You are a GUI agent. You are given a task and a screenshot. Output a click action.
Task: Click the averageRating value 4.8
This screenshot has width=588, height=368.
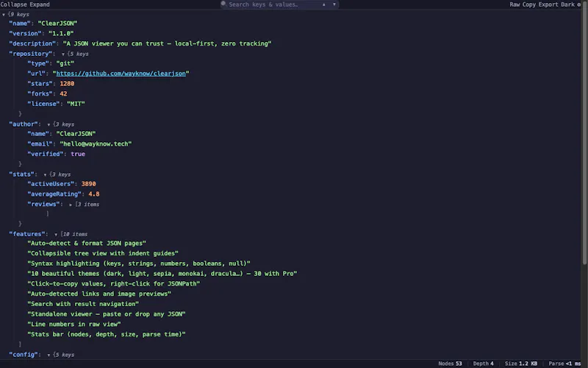click(94, 194)
